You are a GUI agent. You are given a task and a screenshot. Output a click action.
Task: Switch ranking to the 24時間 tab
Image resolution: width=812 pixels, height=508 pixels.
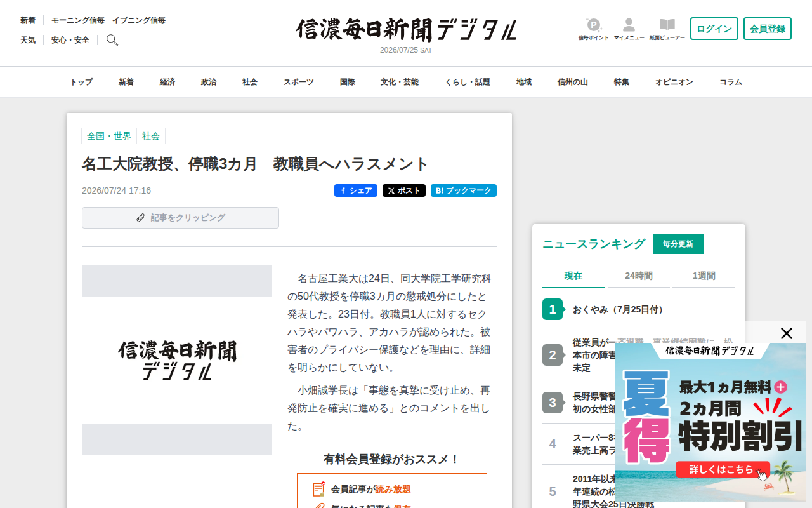coord(639,276)
